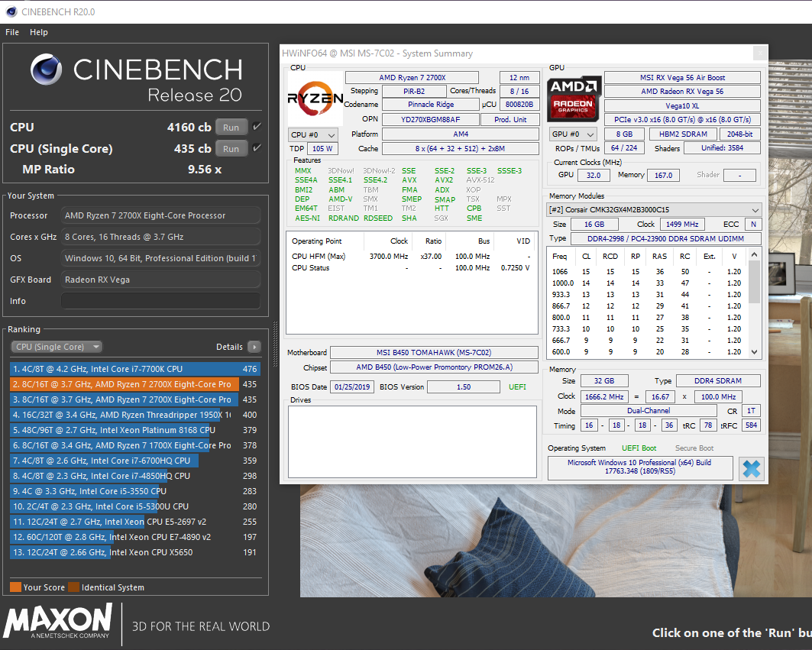
Task: Click the AMD Ryzen 7 2700X CPU name box
Action: 412,78
